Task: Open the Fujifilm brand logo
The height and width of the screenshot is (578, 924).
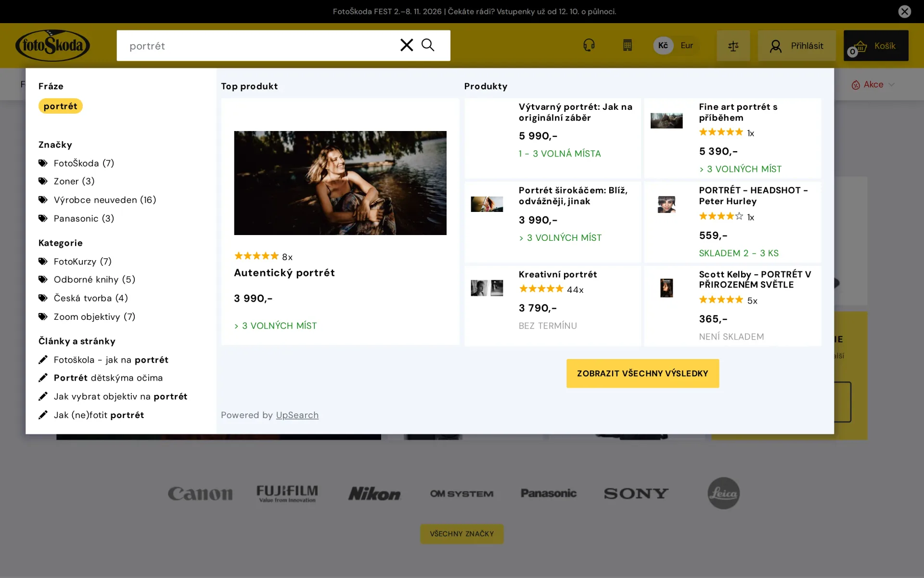Action: 287,494
